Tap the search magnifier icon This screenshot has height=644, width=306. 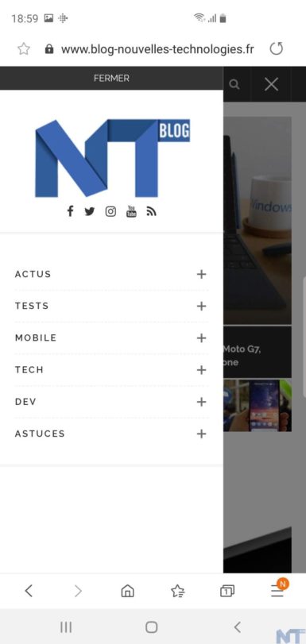click(234, 85)
